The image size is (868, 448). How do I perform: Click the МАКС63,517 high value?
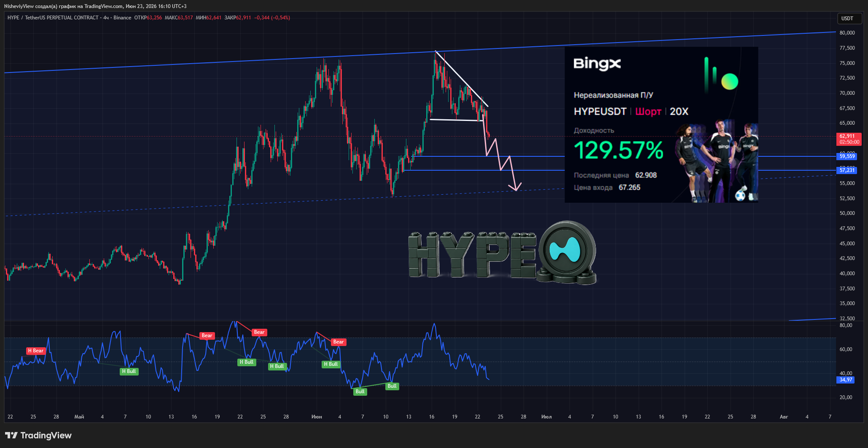179,18
